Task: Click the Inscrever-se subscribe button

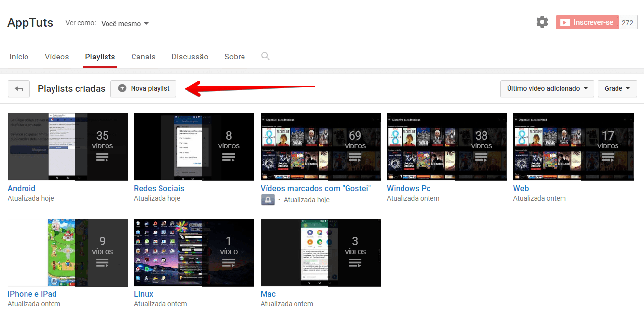Action: click(x=587, y=22)
